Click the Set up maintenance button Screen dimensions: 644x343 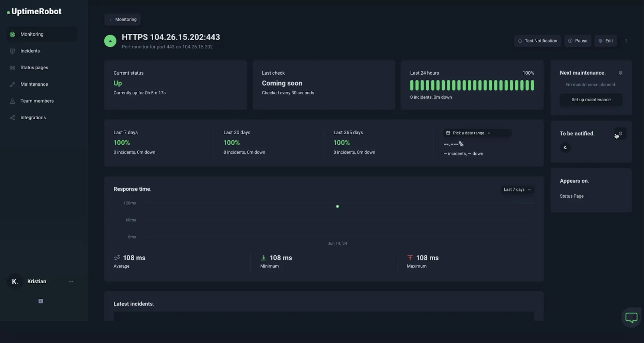(591, 99)
